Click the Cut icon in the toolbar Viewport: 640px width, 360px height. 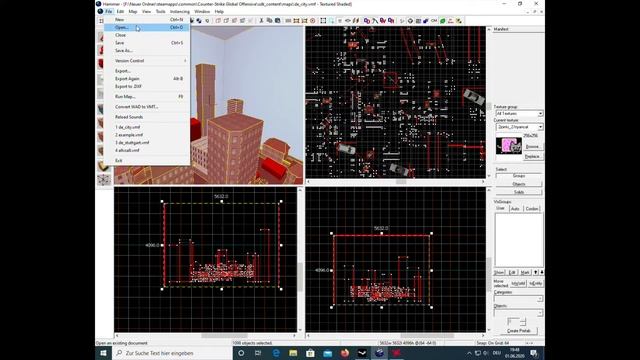[x=261, y=20]
